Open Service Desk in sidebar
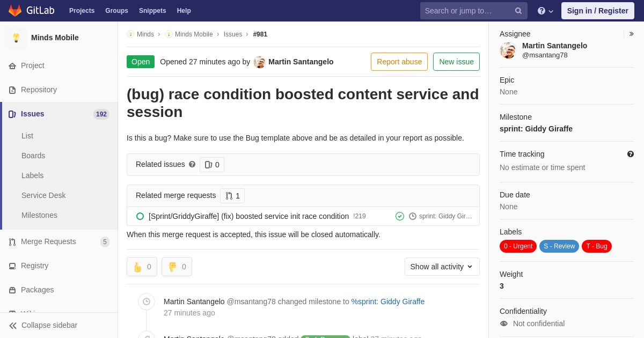Image resolution: width=644 pixels, height=338 pixels. [43, 195]
